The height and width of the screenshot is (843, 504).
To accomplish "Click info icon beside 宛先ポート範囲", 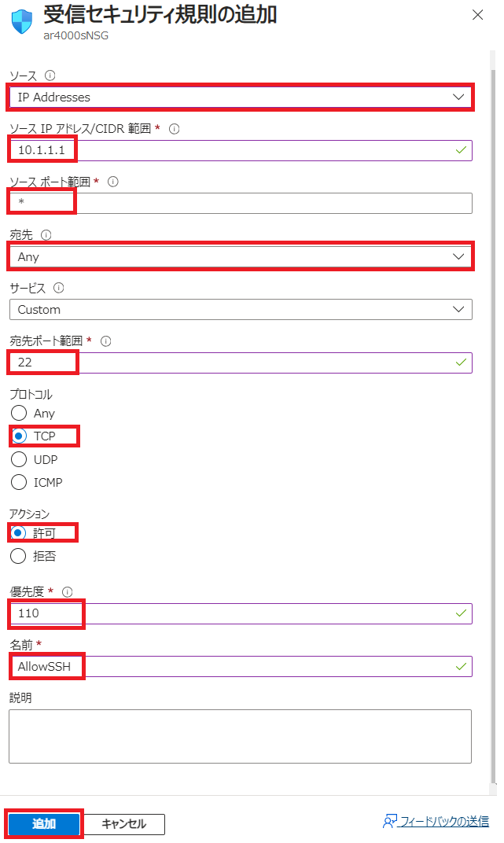I will pos(106,341).
